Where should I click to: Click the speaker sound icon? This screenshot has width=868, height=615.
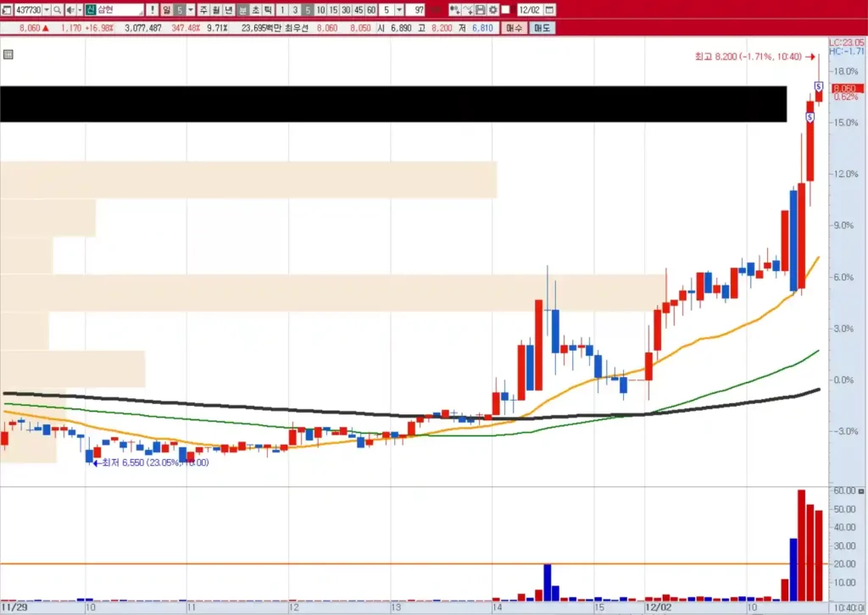coord(71,10)
